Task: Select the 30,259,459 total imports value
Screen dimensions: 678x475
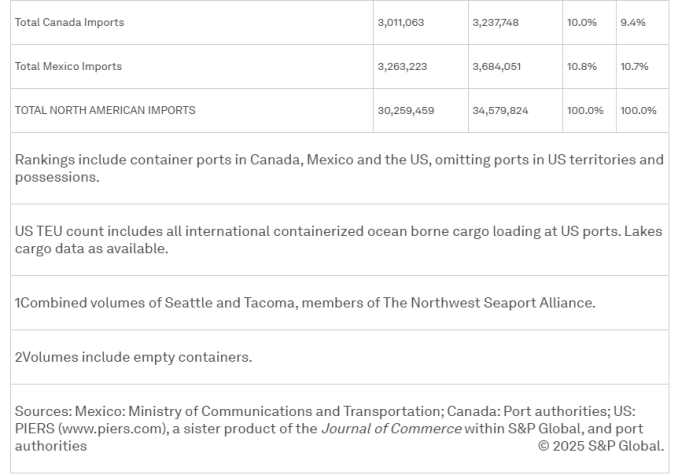Action: coord(406,111)
